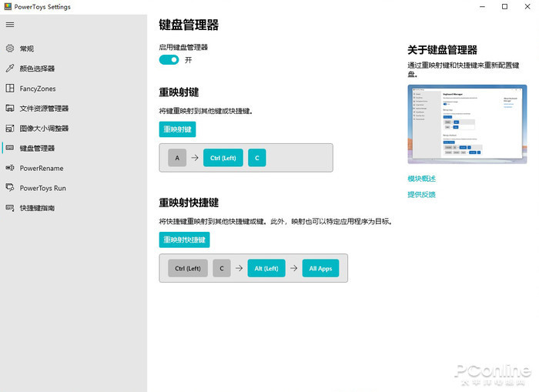Click the 重映射快捷键 section heading
This screenshot has height=392, width=539.
pyautogui.click(x=189, y=203)
